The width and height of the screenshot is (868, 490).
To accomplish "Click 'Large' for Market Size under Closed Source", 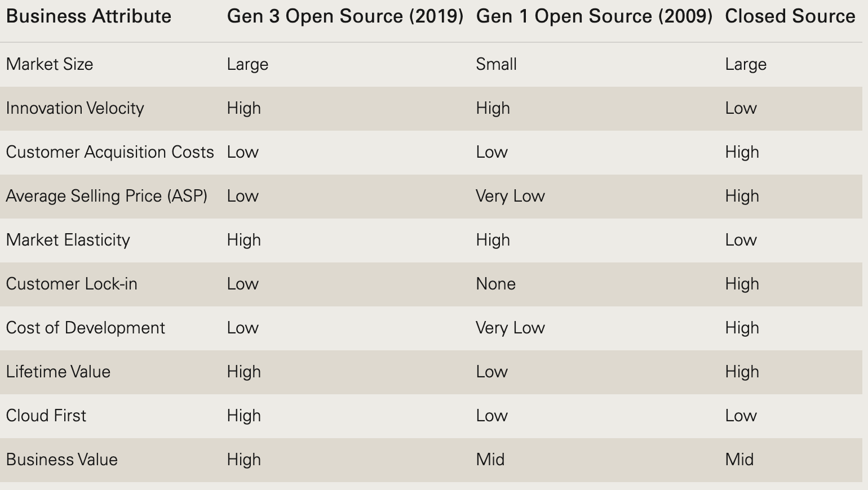I will click(x=746, y=65).
